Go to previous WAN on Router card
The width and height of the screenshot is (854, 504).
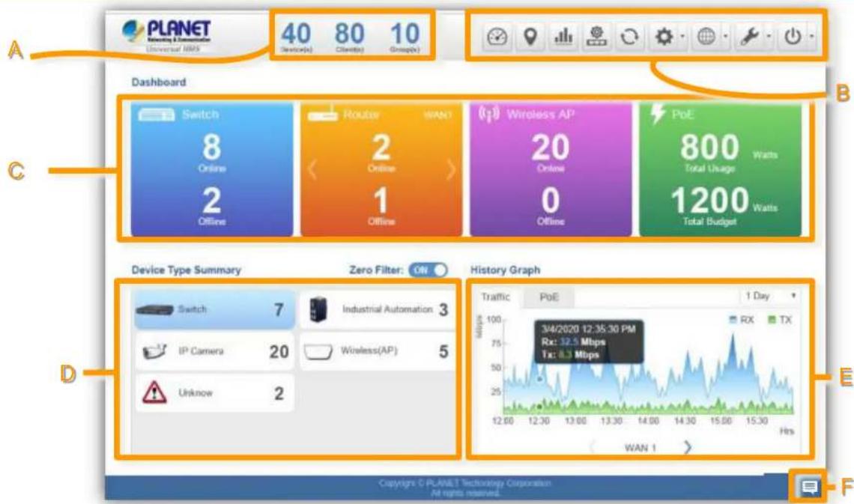click(x=312, y=170)
